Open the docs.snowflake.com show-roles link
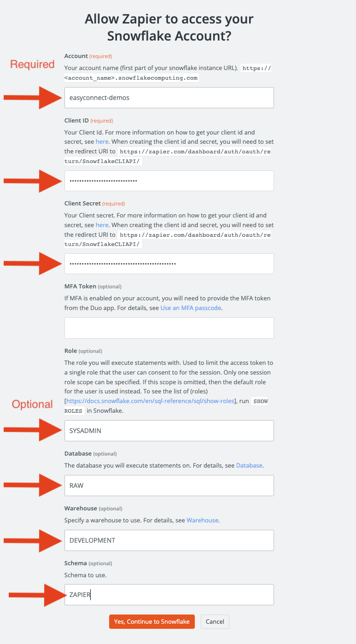 pos(151,401)
